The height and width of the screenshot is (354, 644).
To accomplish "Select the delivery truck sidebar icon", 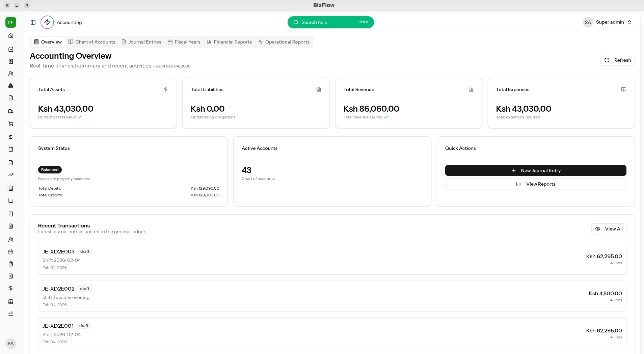I will pos(11,111).
